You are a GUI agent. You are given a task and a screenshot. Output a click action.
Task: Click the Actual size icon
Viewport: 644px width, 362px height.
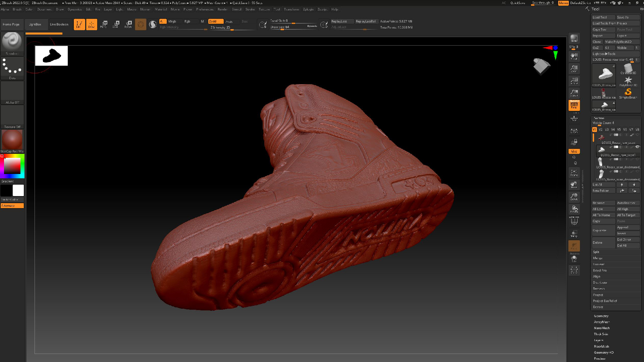574,81
